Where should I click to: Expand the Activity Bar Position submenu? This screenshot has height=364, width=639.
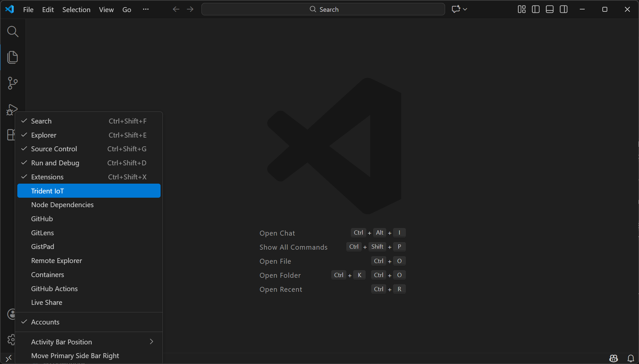pyautogui.click(x=89, y=342)
